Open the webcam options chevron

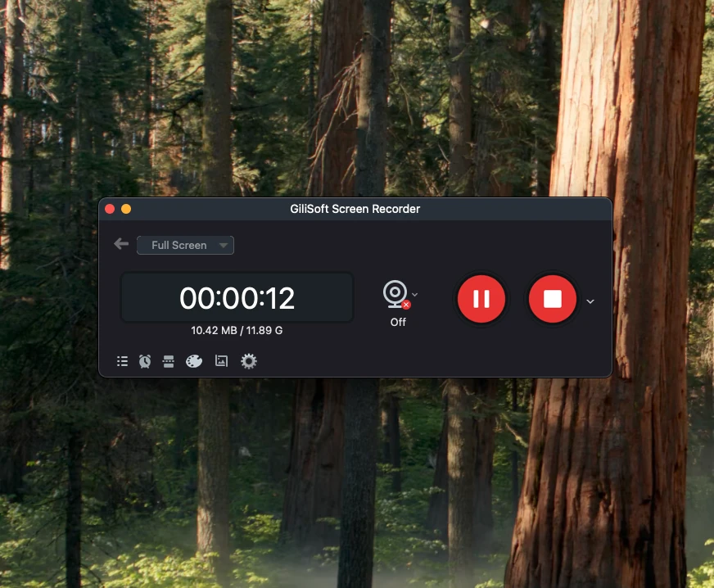[415, 294]
